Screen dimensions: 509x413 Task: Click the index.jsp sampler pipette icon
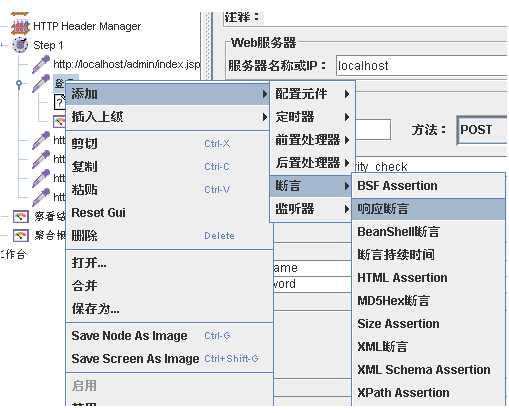point(41,64)
